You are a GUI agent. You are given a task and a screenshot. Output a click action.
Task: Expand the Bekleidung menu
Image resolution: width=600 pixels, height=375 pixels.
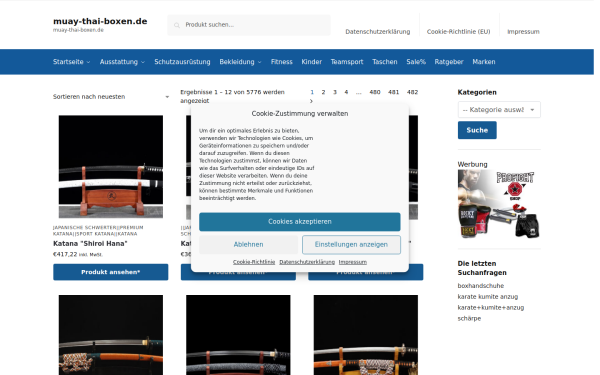(x=240, y=62)
